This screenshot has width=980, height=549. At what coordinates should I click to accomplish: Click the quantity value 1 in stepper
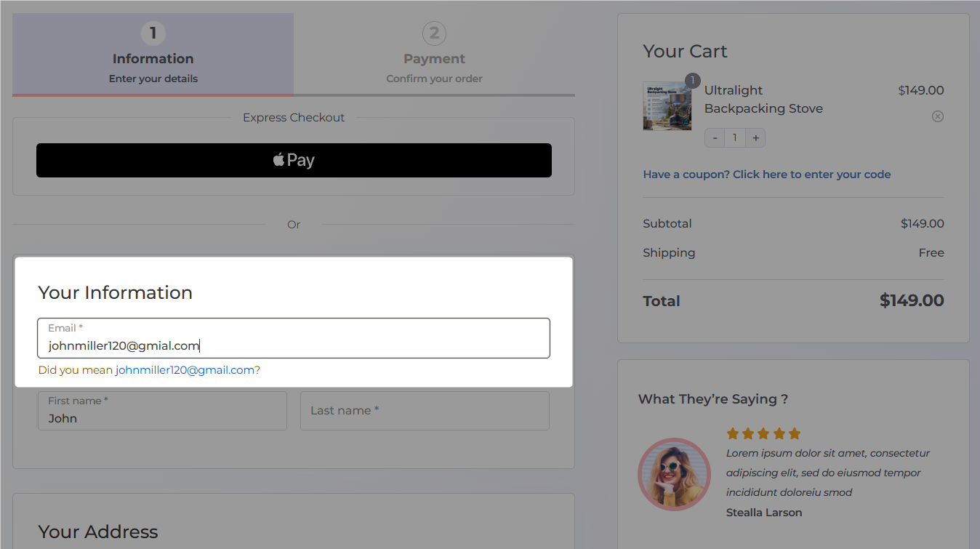(735, 138)
